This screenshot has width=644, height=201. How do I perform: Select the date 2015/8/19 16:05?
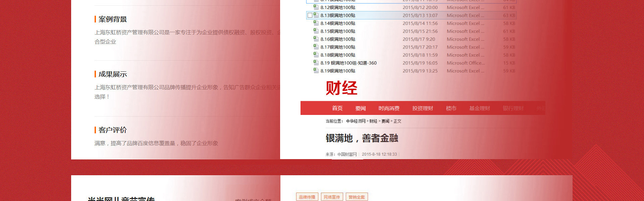[420, 63]
